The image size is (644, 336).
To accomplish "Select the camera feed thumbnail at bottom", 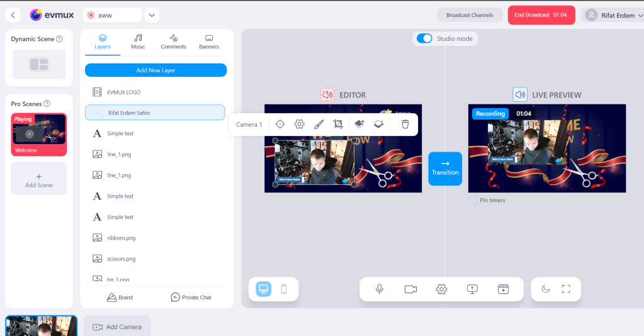I will point(41,326).
